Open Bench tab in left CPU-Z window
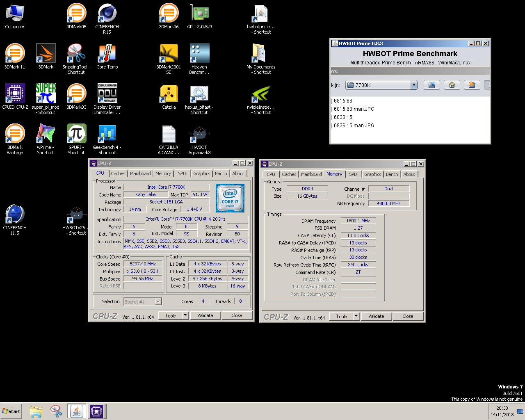The width and height of the screenshot is (525, 420). [221, 173]
